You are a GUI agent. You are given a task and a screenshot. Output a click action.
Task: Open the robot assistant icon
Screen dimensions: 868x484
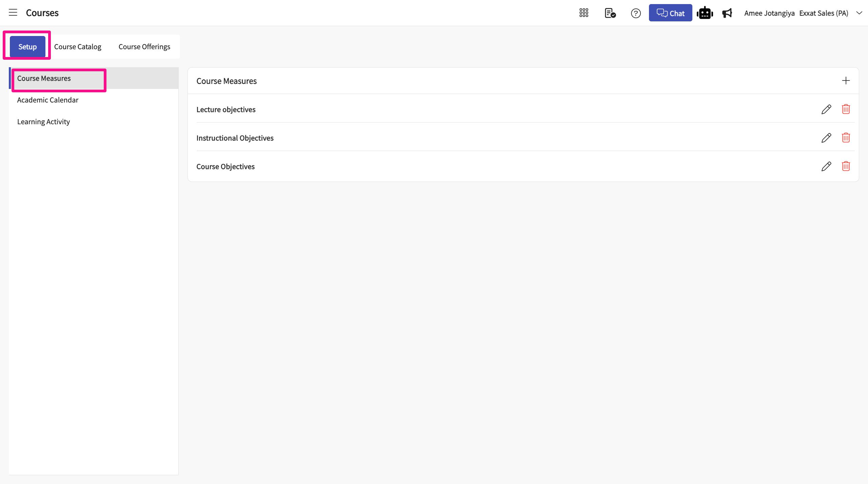(705, 13)
